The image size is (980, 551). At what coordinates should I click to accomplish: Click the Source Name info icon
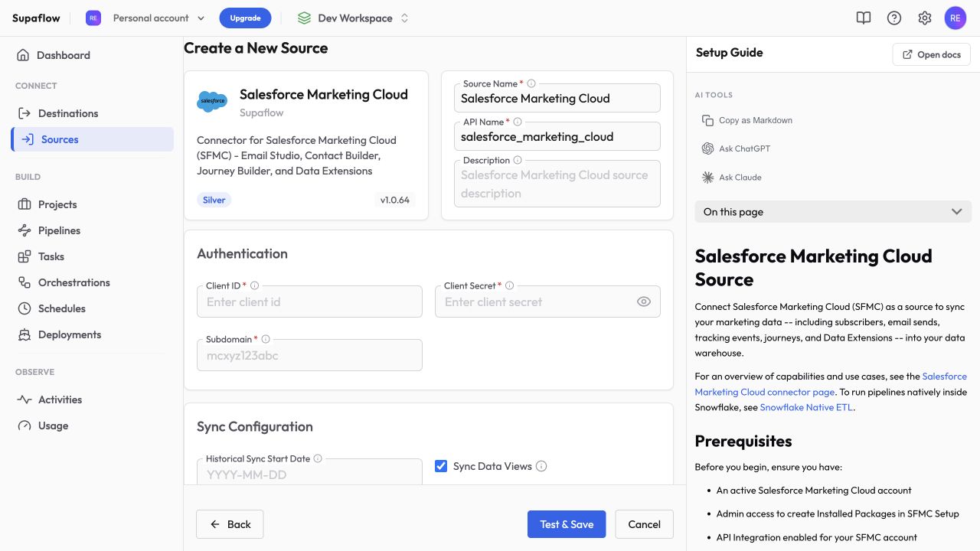pos(531,83)
